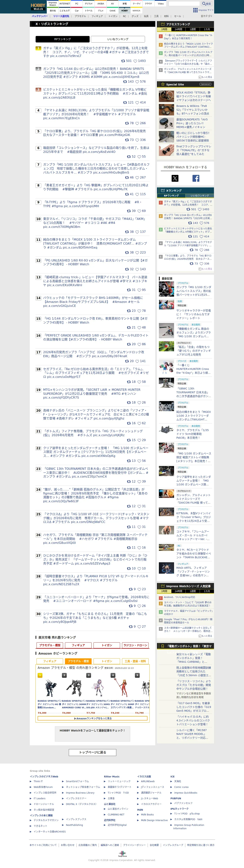Open the バックナンバー link
The image size is (244, 868).
coord(40,16)
